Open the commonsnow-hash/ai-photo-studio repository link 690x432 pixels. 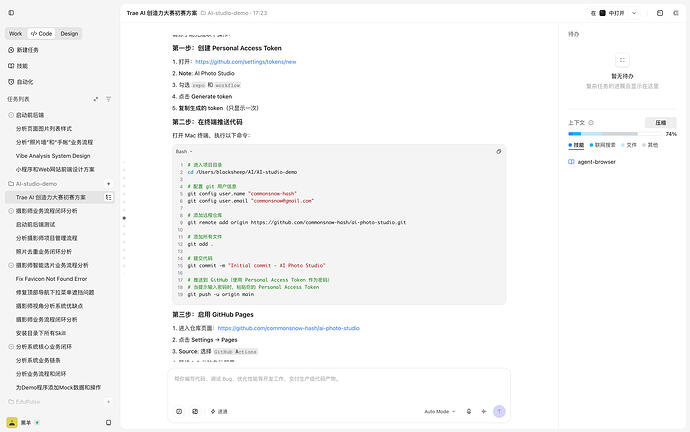[289, 328]
